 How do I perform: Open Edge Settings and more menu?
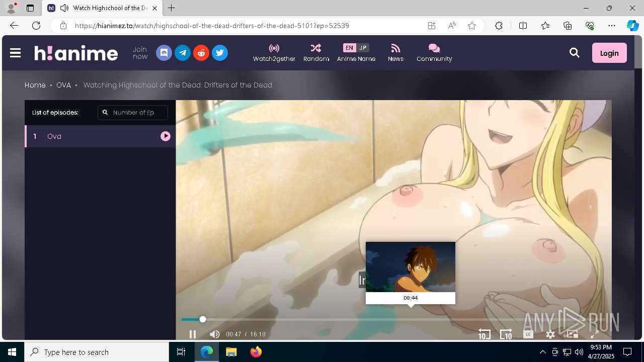pyautogui.click(x=611, y=26)
